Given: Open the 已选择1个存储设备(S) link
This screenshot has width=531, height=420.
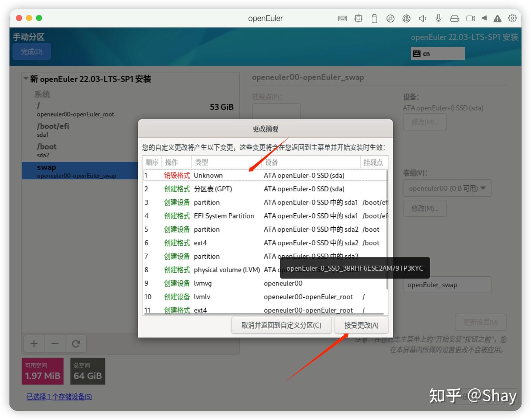Looking at the screenshot, I should [59, 397].
